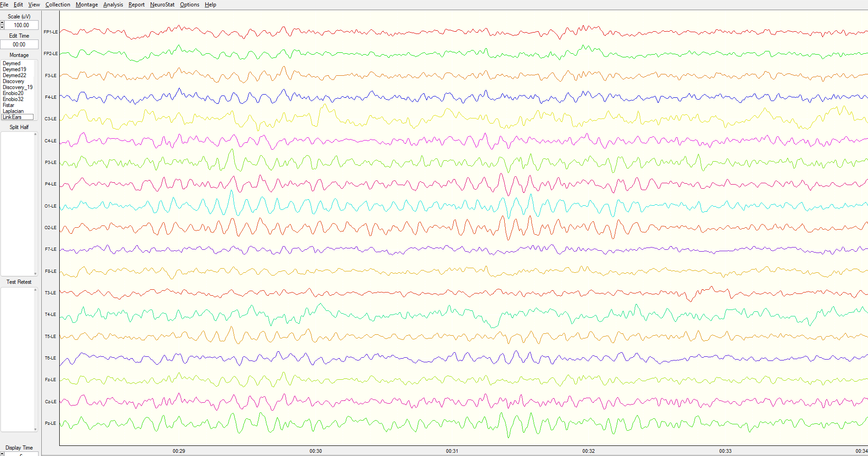Decrease the Scale value with the down arrow

click(2, 27)
